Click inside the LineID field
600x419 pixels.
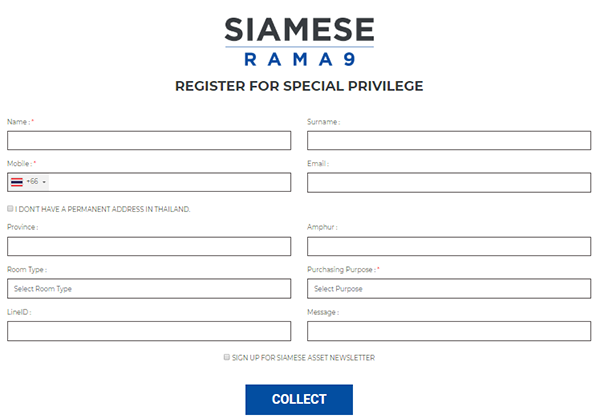point(149,331)
